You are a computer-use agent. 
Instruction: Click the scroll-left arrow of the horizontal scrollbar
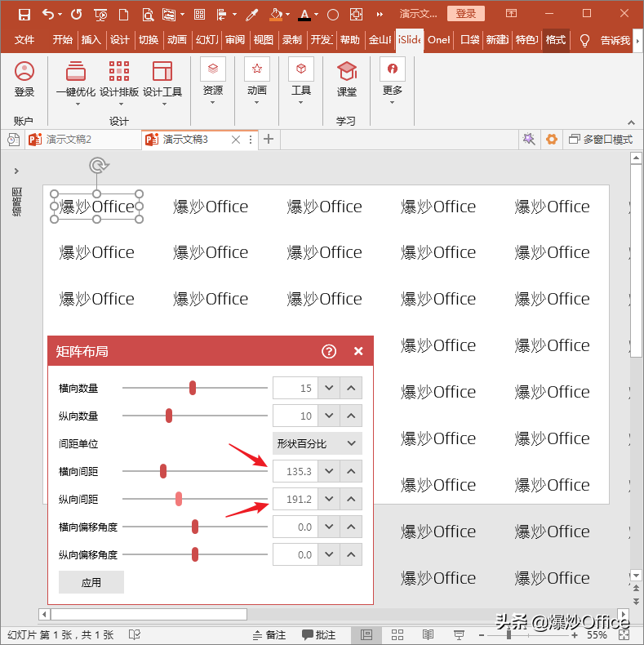point(44,614)
